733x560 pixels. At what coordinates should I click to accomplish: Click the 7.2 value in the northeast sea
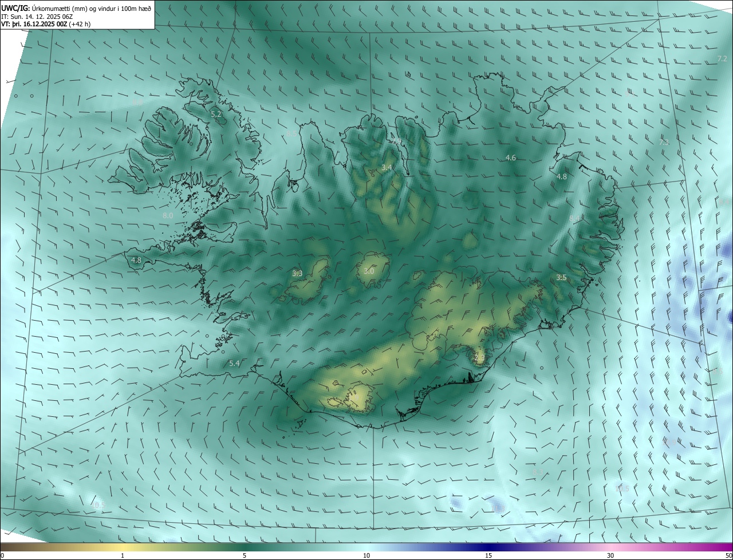pos(722,59)
